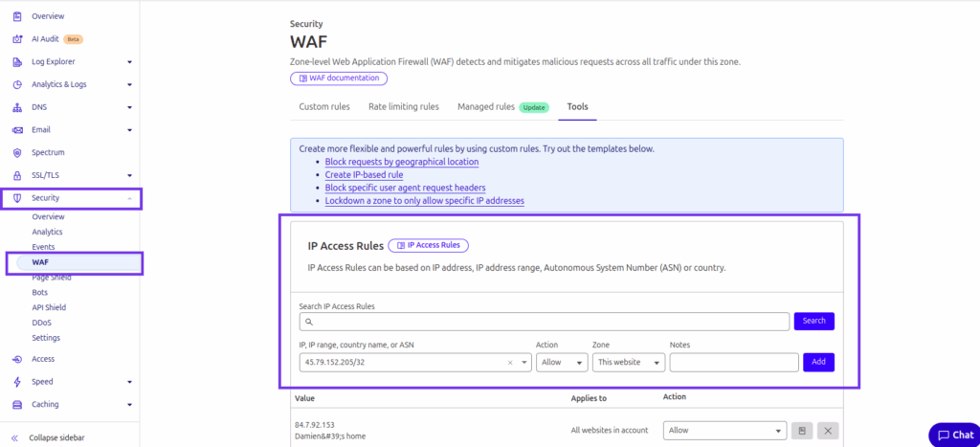Image resolution: width=980 pixels, height=447 pixels.
Task: Click the 84.7.92.153 value text
Action: (x=316, y=424)
